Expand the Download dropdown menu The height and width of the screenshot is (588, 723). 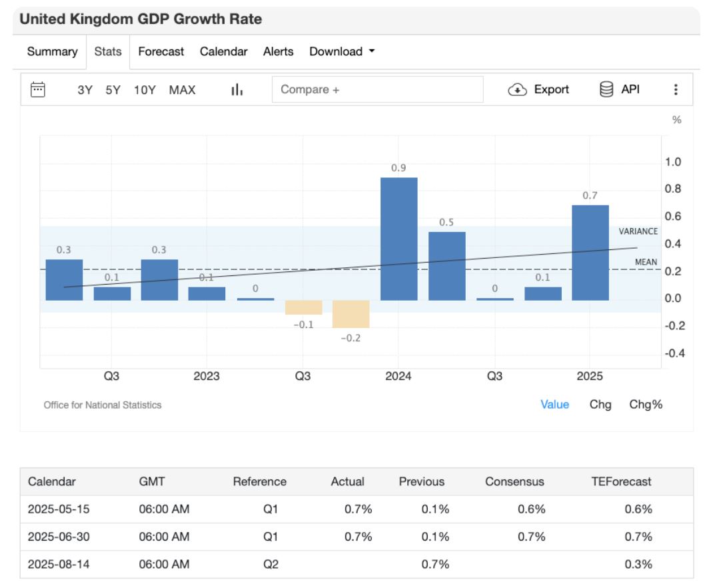tap(342, 51)
